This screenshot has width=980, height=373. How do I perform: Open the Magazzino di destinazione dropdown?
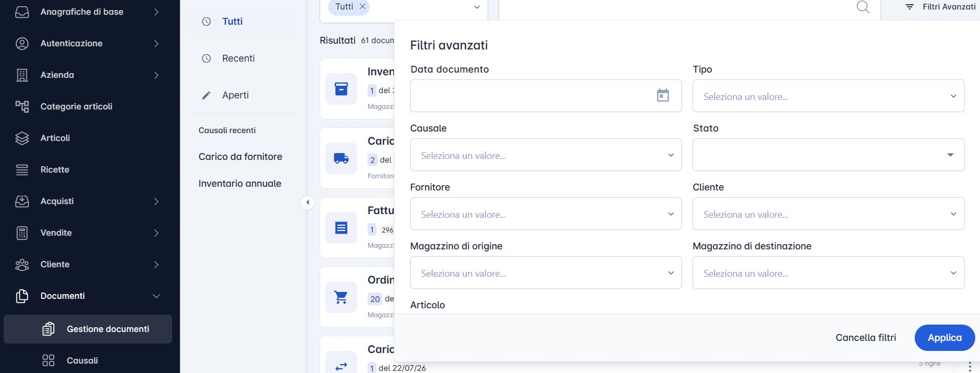pyautogui.click(x=828, y=273)
